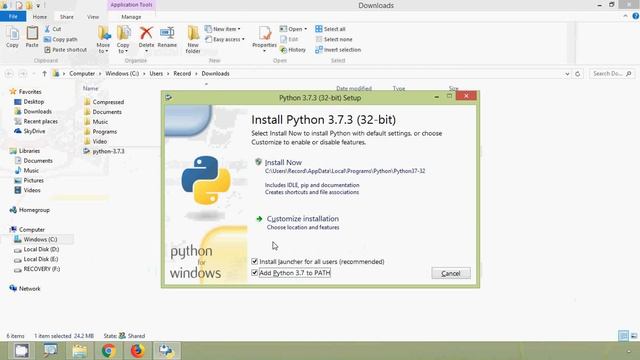Click History in the Open group
640x360 pixels.
[x=293, y=50]
